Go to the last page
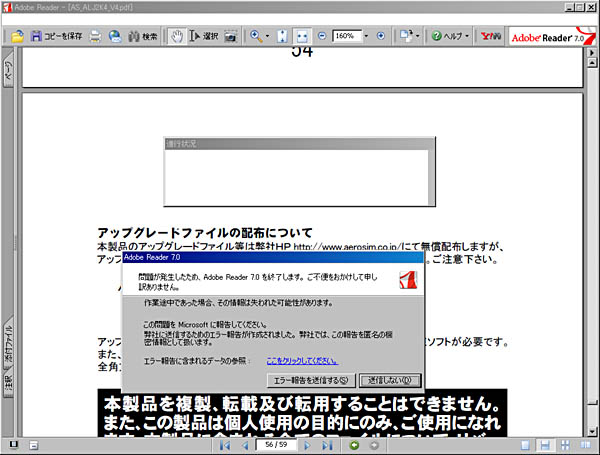Screen dimensions: 600x455 pos(327,444)
